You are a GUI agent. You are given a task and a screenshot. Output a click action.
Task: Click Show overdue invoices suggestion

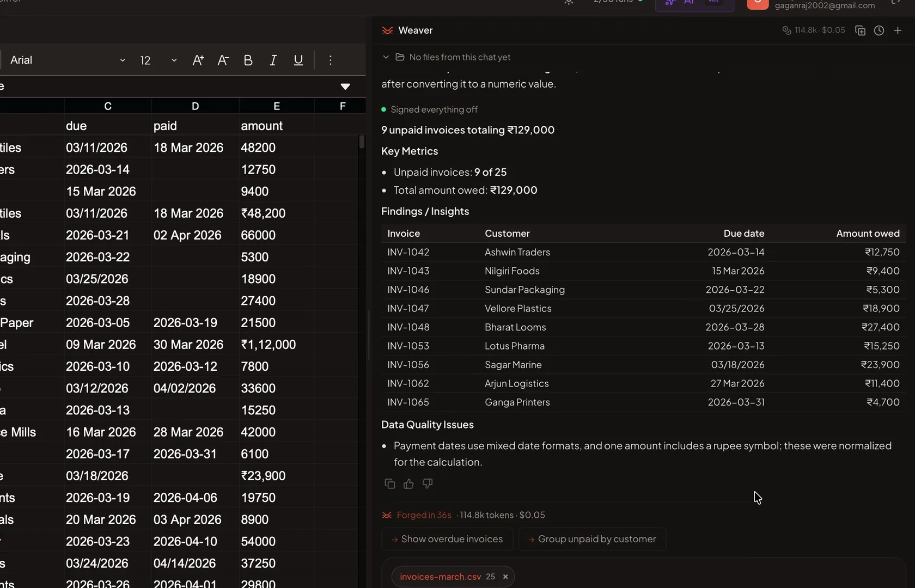tap(447, 539)
